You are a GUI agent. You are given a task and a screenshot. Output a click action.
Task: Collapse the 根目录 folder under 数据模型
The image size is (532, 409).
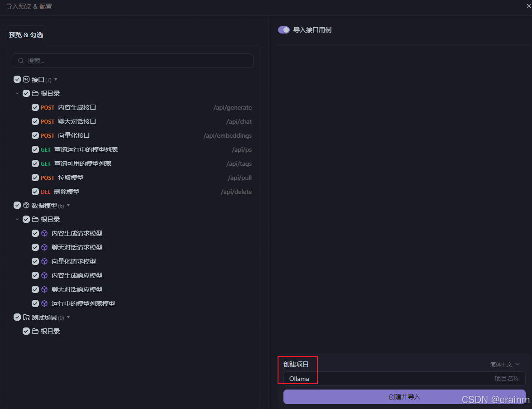(17, 219)
